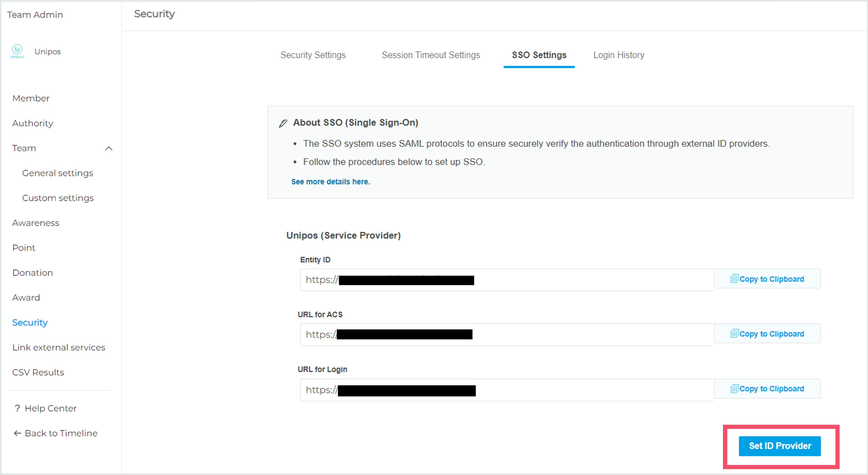Copy the URL for Login to clipboard

tap(767, 389)
